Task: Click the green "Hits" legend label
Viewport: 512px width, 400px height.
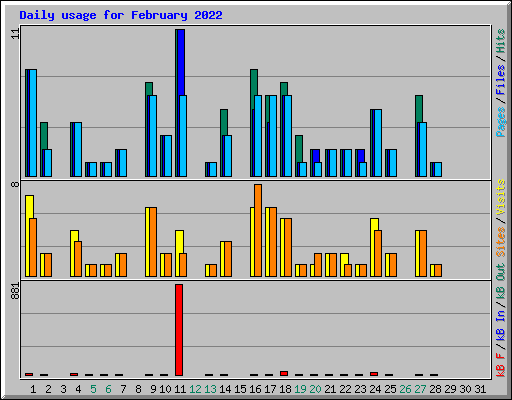Action: pyautogui.click(x=500, y=41)
